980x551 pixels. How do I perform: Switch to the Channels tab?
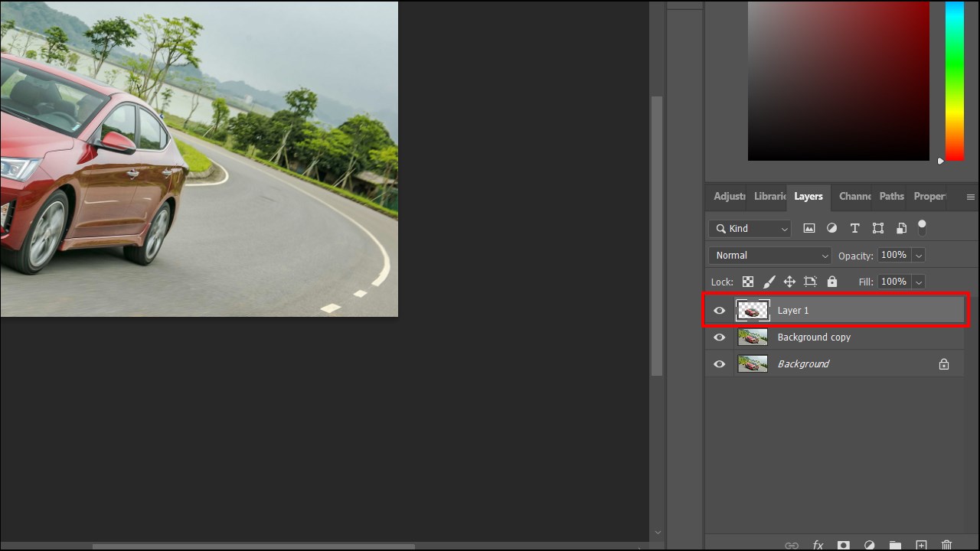coord(854,196)
